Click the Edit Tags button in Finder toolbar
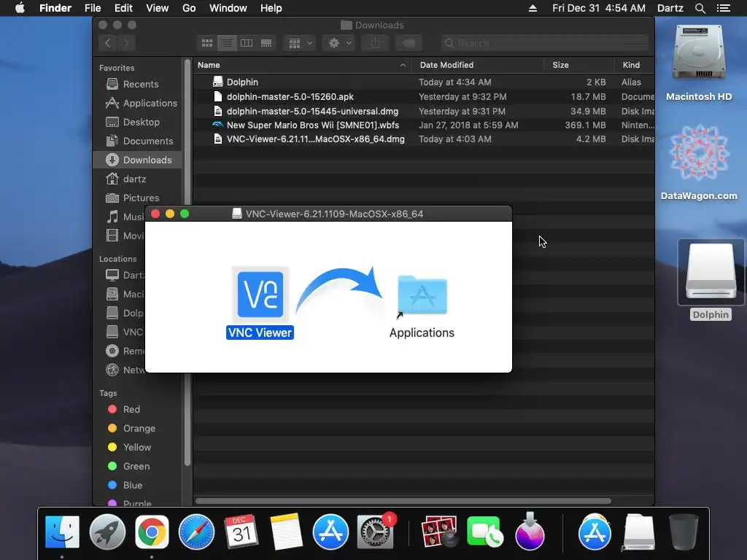747x560 pixels. coord(409,43)
